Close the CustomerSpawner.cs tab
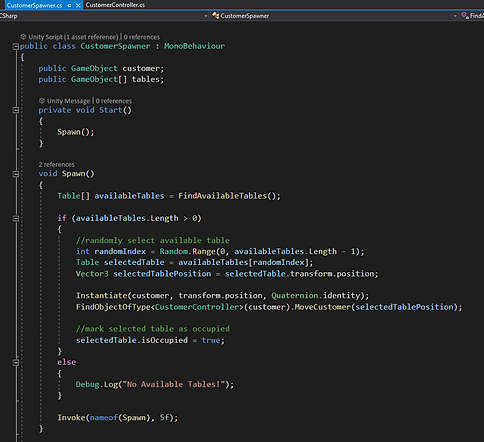This screenshot has width=484, height=442. [x=78, y=5]
